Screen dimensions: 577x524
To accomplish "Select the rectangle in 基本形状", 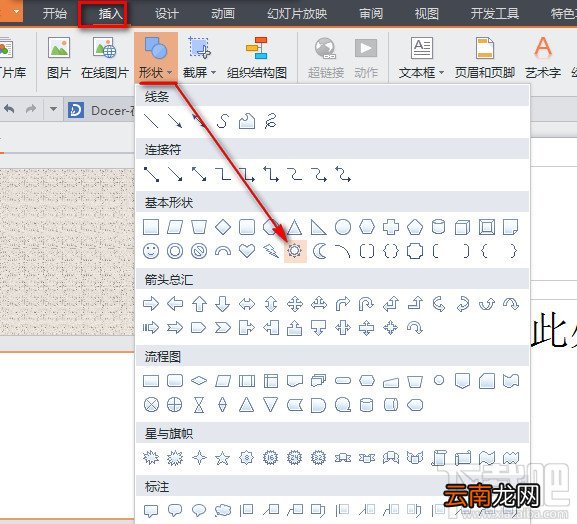I will 151,227.
